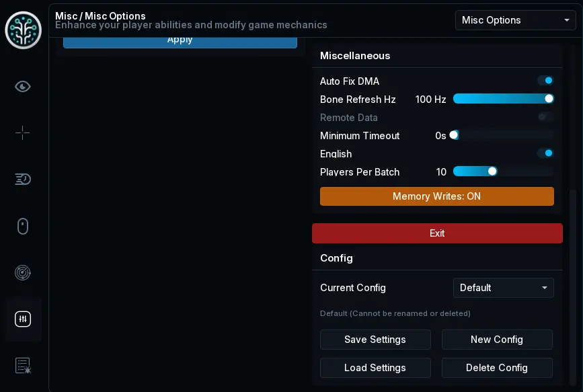Open the mouse sidebar tab
Screen dimensions: 583x392
click(x=23, y=226)
